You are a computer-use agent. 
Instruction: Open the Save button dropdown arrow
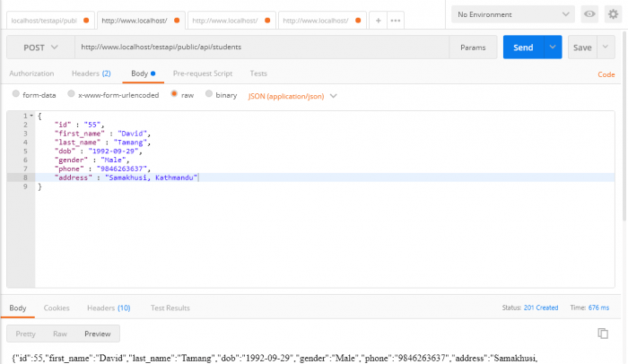click(606, 48)
